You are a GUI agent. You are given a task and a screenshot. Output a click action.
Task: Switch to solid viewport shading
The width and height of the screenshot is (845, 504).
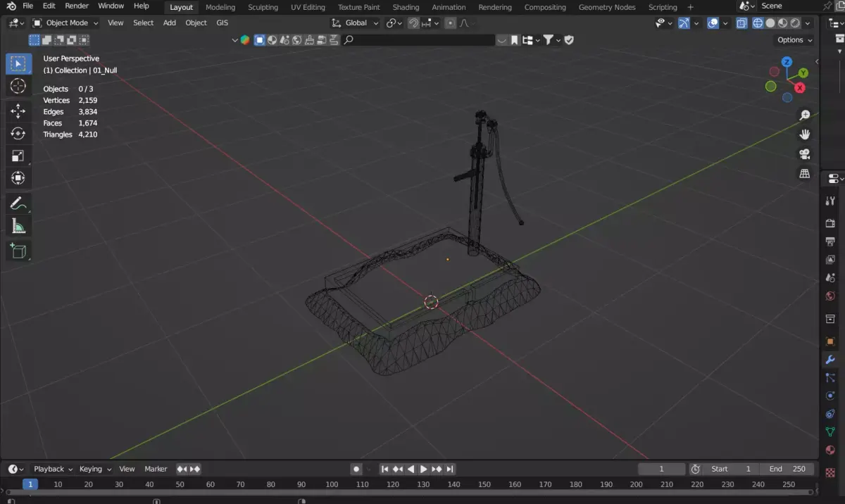pos(770,23)
